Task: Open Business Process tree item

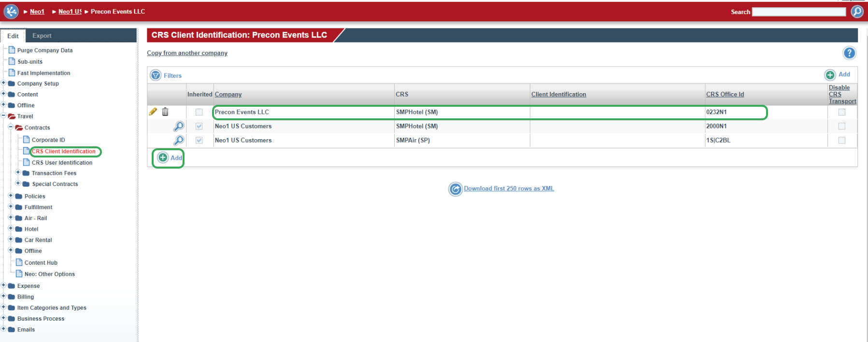Action: (x=41, y=319)
